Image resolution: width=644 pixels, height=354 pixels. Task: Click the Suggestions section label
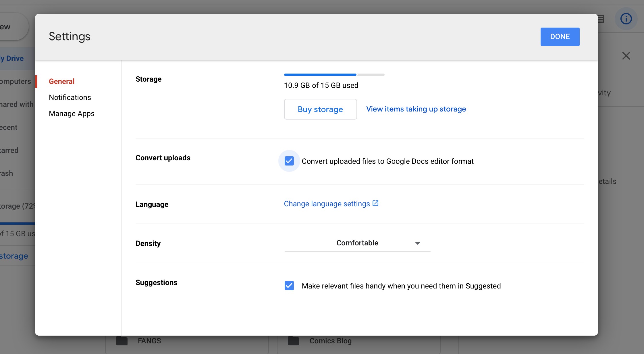coord(156,282)
